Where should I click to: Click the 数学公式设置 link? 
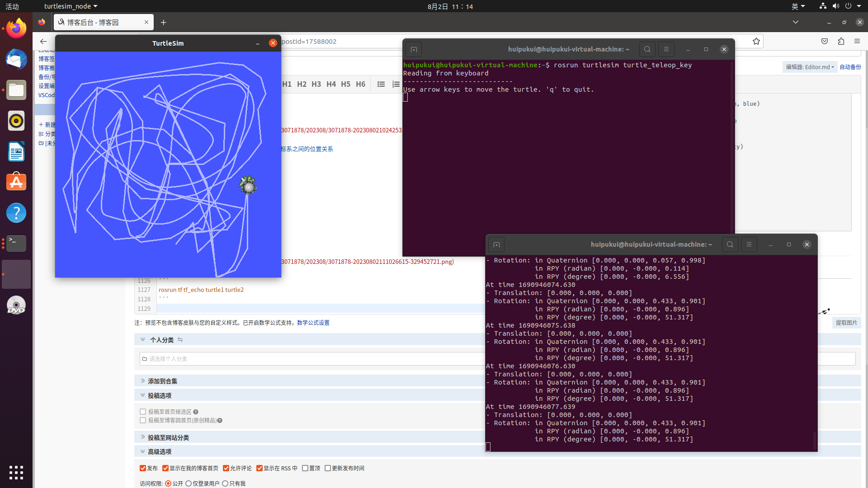point(313,323)
